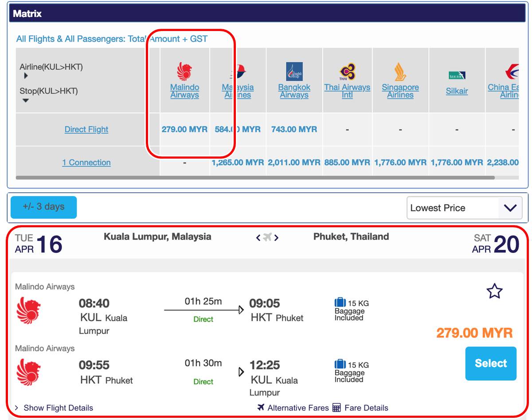Click the 12:25 arrival time
The width and height of the screenshot is (532, 420).
coord(265,365)
